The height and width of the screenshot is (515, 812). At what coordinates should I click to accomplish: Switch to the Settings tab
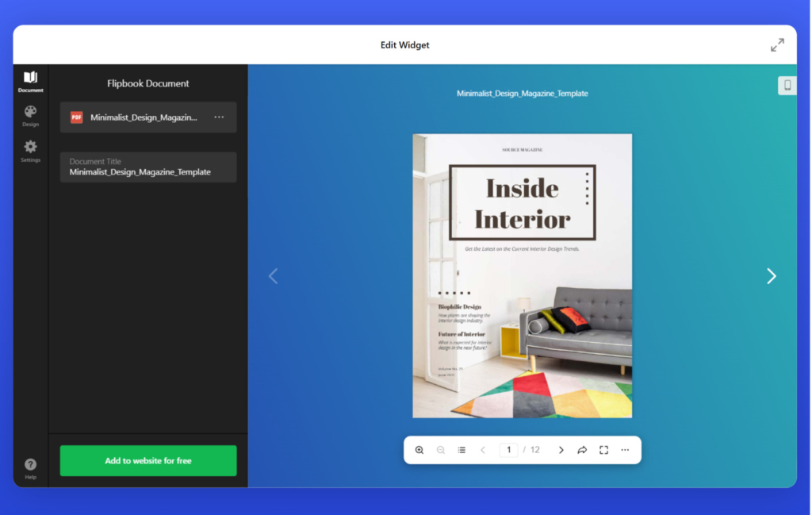coord(30,151)
